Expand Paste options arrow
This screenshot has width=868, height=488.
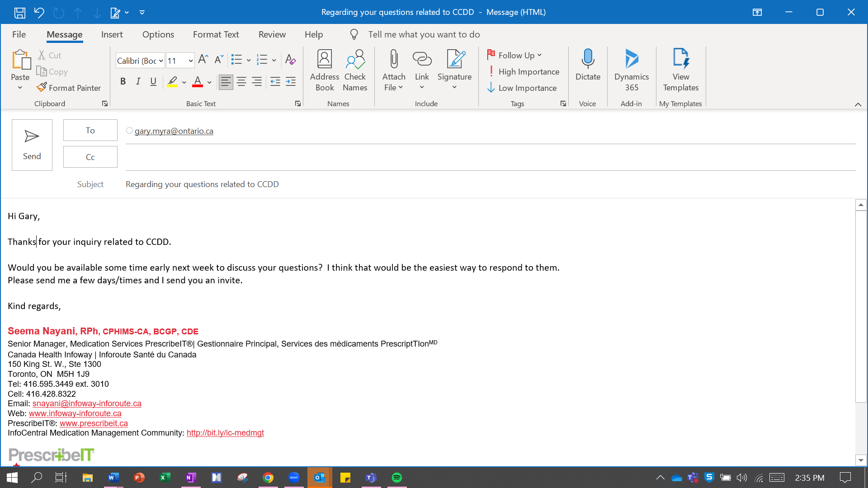(20, 88)
